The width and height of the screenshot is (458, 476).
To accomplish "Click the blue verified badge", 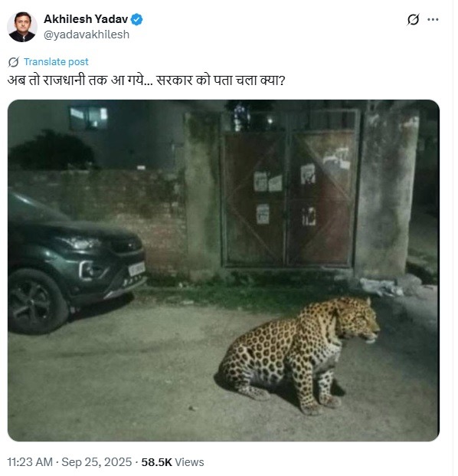I will (x=137, y=20).
